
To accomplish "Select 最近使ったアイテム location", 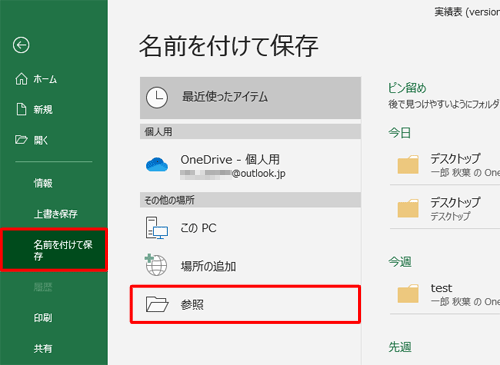I will point(250,98).
